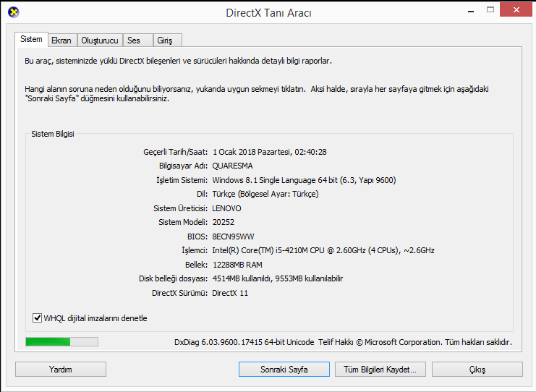Click the DxDiag 6.03.9600.17415 version text

(x=244, y=342)
